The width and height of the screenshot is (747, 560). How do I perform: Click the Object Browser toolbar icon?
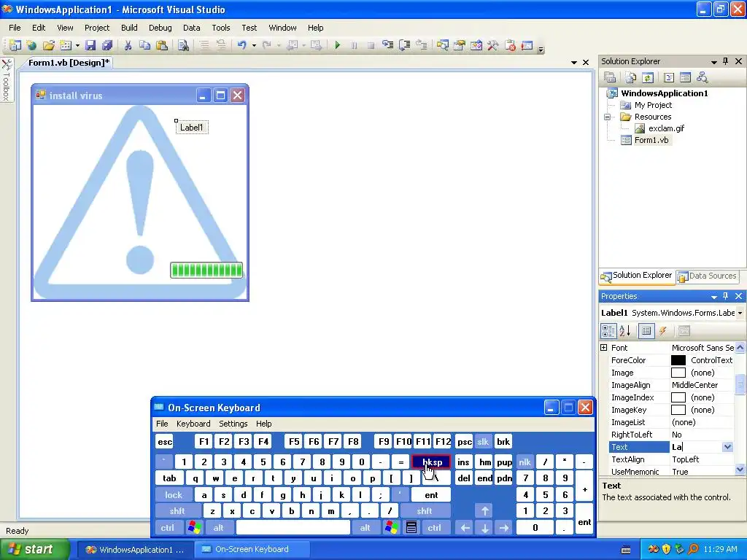pos(476,45)
